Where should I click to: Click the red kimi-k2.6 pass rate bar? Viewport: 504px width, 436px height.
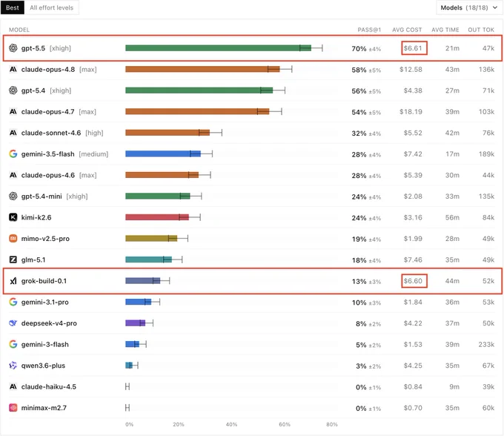click(x=157, y=217)
